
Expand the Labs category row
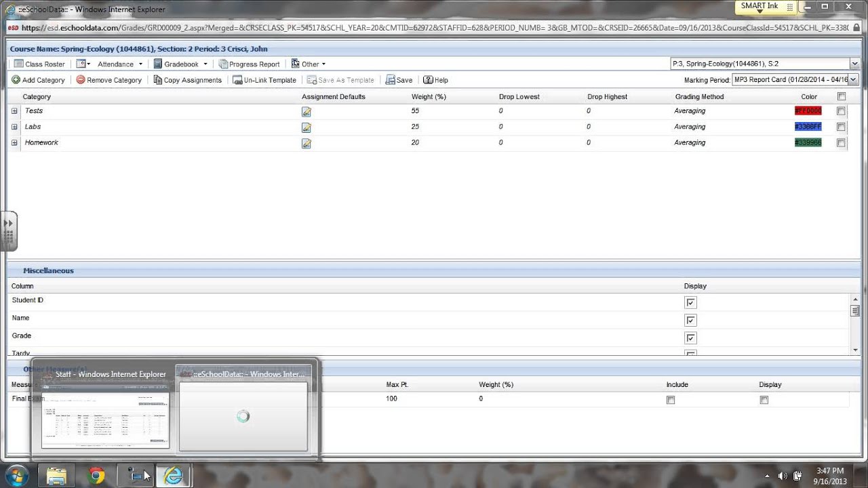(x=14, y=127)
